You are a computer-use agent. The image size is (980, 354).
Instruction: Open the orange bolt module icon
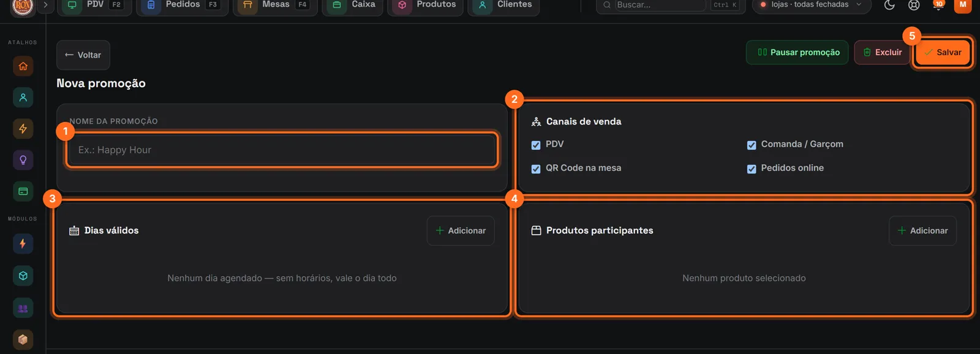(x=23, y=244)
